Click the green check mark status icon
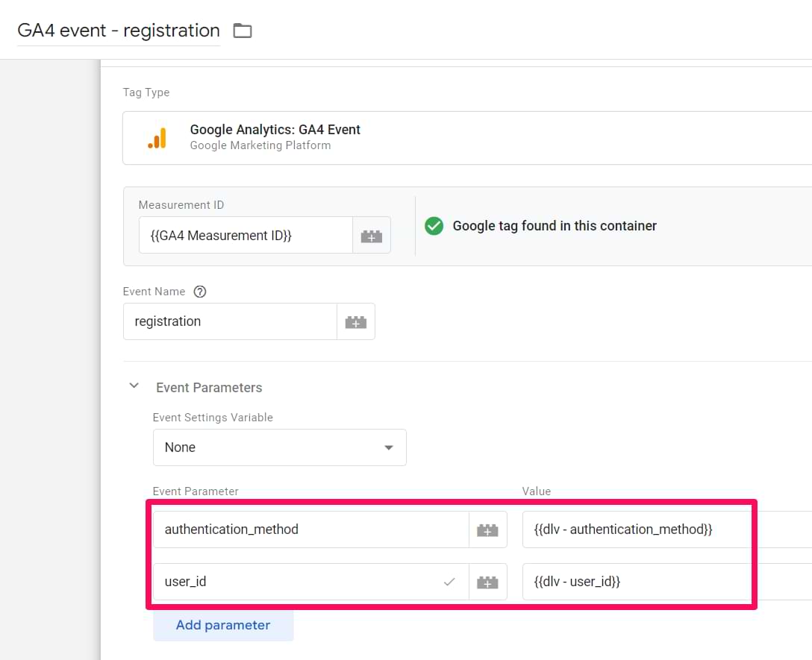Screen dimensions: 812x660 (x=434, y=226)
